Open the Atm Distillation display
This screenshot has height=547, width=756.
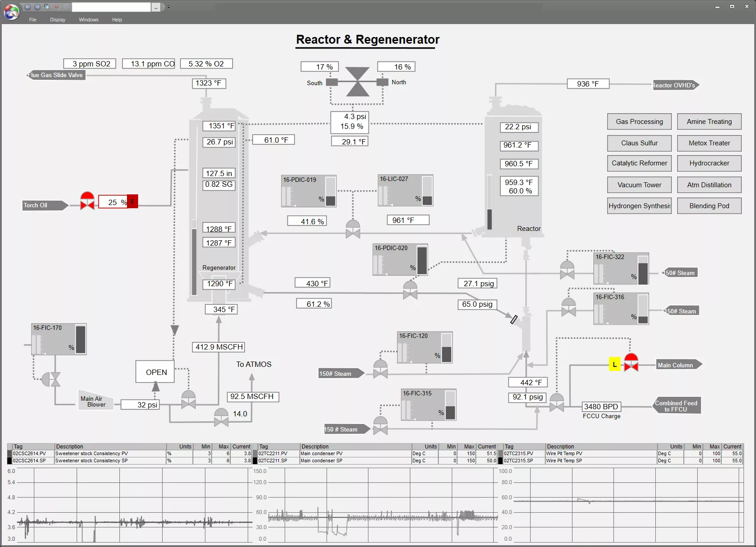[x=709, y=185]
